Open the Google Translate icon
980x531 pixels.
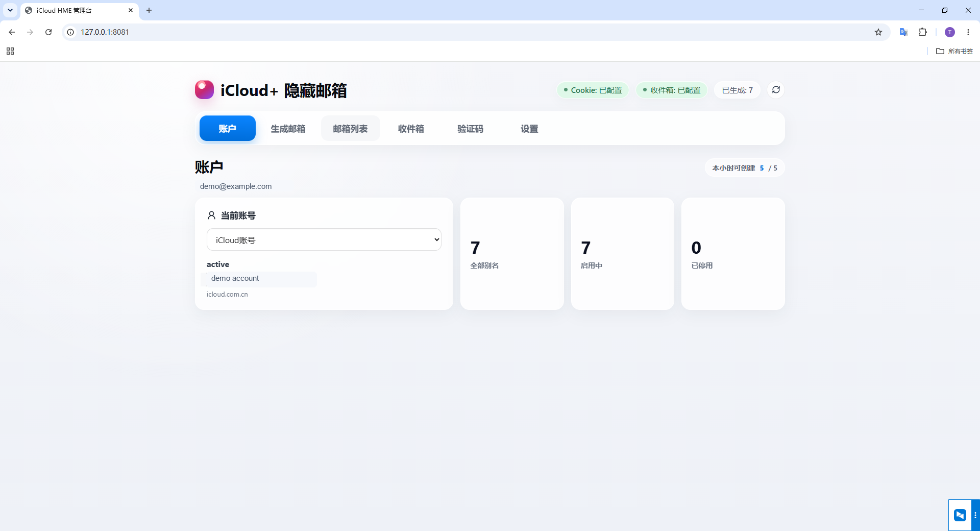tap(903, 32)
